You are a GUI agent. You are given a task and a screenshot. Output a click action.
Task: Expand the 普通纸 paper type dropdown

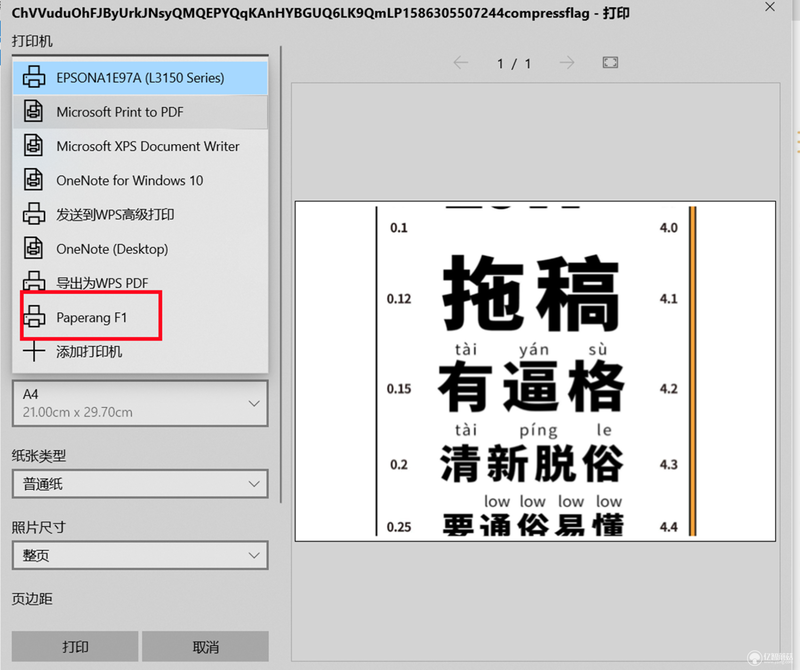click(140, 484)
